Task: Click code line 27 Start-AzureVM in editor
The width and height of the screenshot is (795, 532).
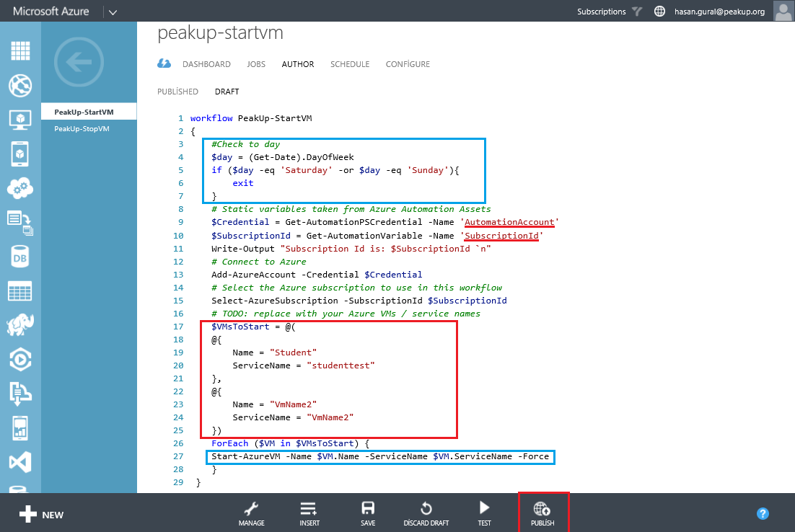Action: (379, 456)
